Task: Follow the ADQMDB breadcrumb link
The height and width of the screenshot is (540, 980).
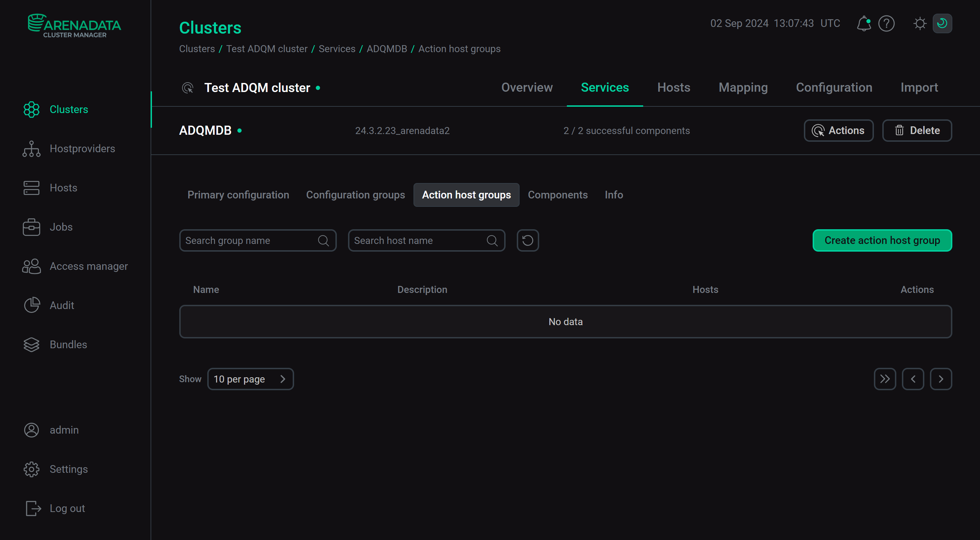Action: tap(387, 49)
